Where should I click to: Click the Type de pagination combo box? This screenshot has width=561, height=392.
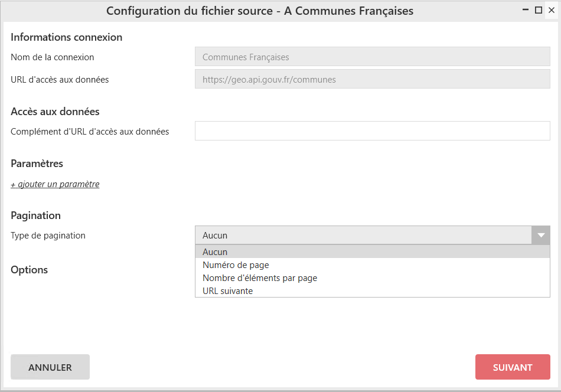363,235
